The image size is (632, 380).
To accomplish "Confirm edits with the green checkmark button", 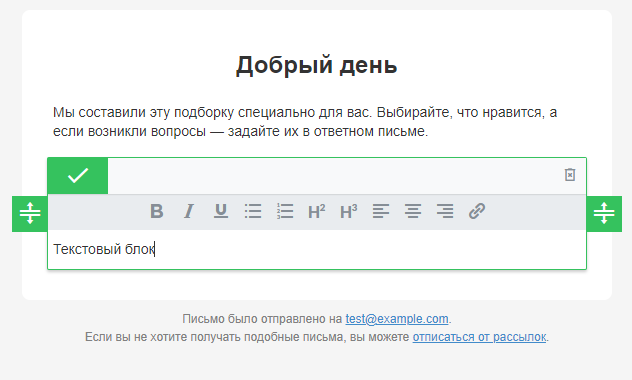I will coord(78,176).
